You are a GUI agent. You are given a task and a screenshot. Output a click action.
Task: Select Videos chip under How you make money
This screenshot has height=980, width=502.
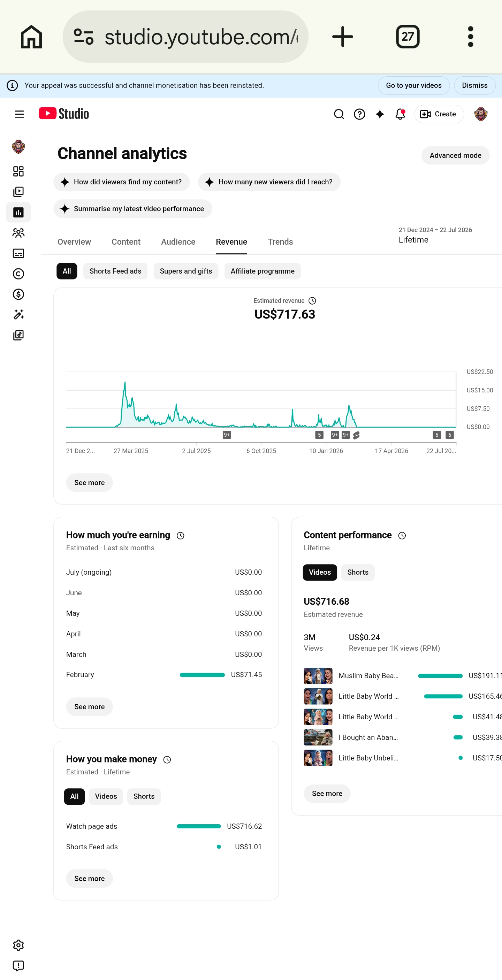(x=106, y=797)
